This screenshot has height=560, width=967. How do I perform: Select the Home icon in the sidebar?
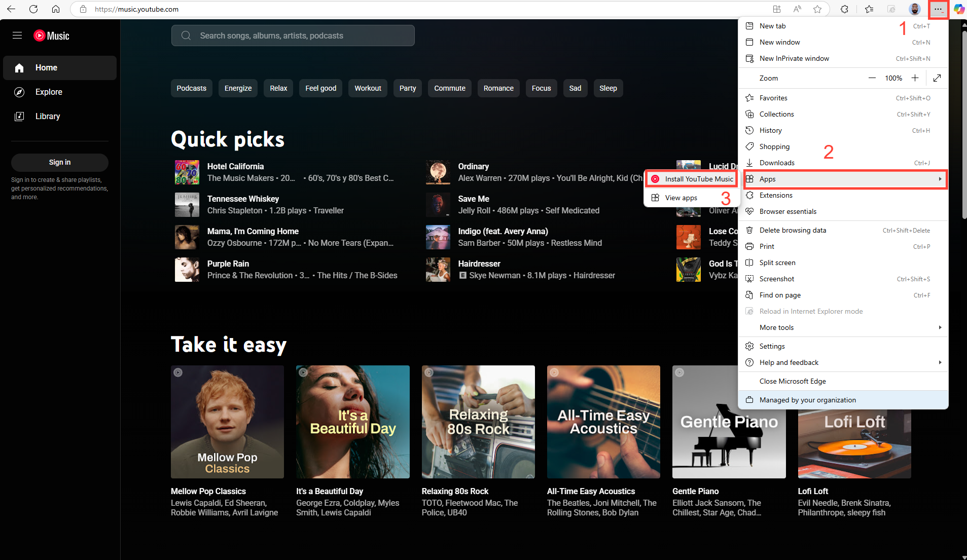(x=19, y=67)
